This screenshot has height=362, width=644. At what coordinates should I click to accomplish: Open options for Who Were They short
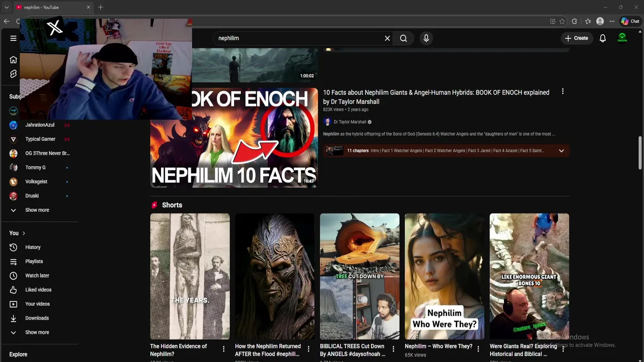click(x=478, y=348)
